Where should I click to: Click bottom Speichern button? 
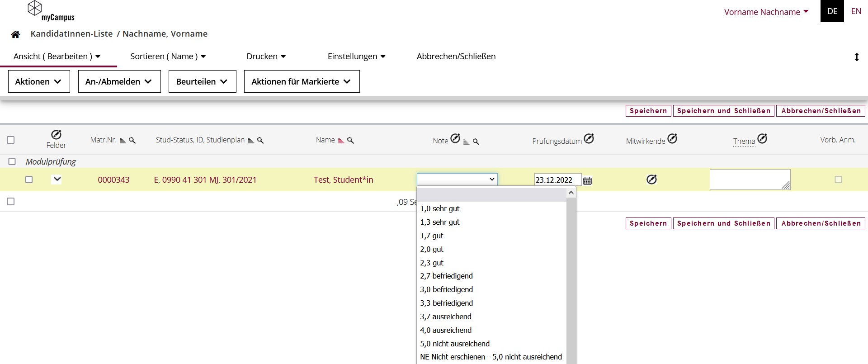(648, 223)
